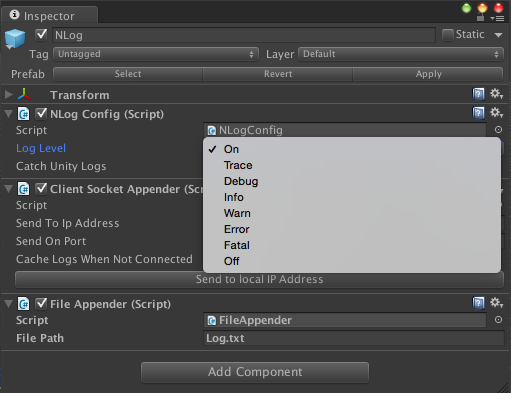
Task: Open the Transform component help icon
Action: click(x=478, y=94)
